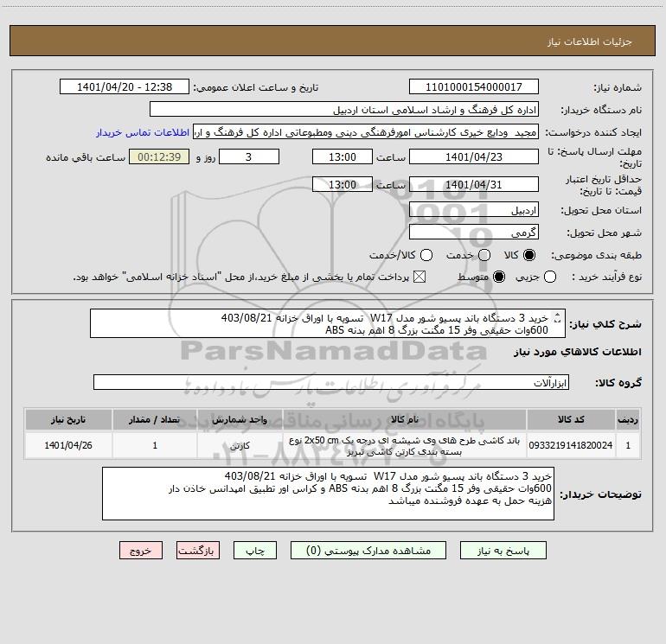Viewport: 666px width, 644px height.
Task: Click the چاپ print button
Action: point(255,551)
